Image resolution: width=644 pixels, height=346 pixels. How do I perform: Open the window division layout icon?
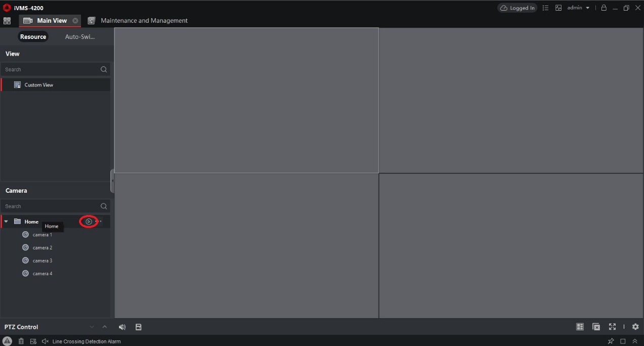[x=580, y=327]
